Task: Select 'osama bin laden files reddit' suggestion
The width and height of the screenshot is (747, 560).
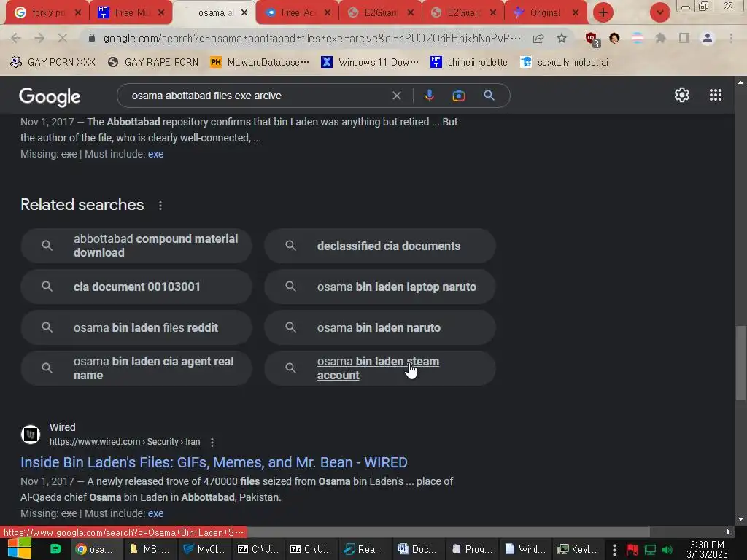Action: pyautogui.click(x=136, y=327)
